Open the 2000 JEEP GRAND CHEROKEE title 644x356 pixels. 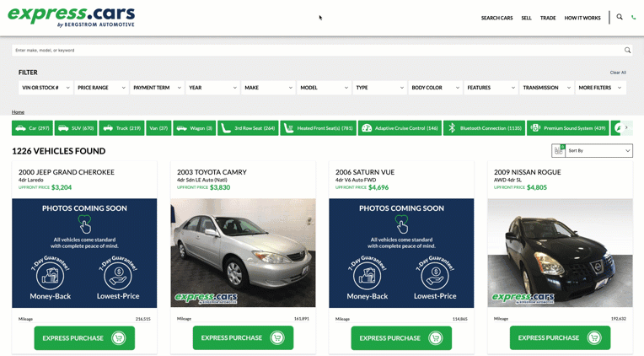pyautogui.click(x=67, y=172)
